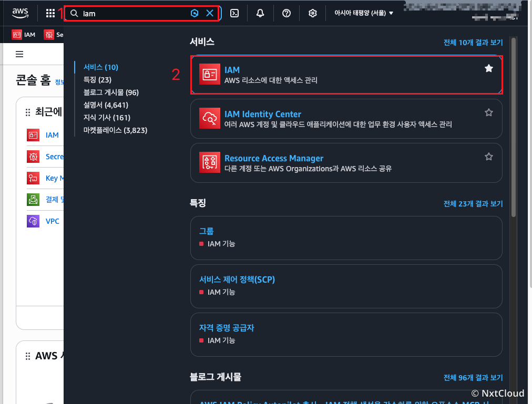Select the 지식 기사 (161) filter category
The width and height of the screenshot is (532, 404).
point(107,118)
